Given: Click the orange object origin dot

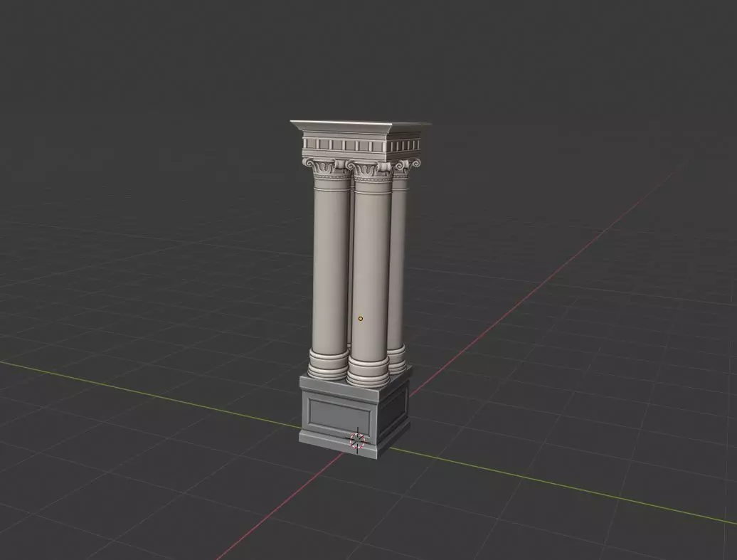Looking at the screenshot, I should tap(361, 319).
